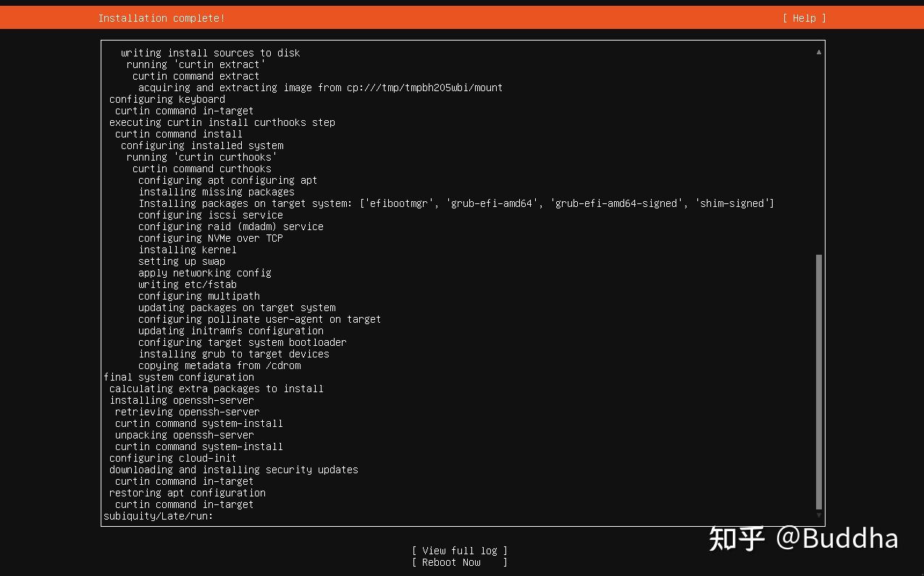This screenshot has width=924, height=576.
Task: Select line 'configuring pollinate user-agent on target'
Action: (x=260, y=319)
